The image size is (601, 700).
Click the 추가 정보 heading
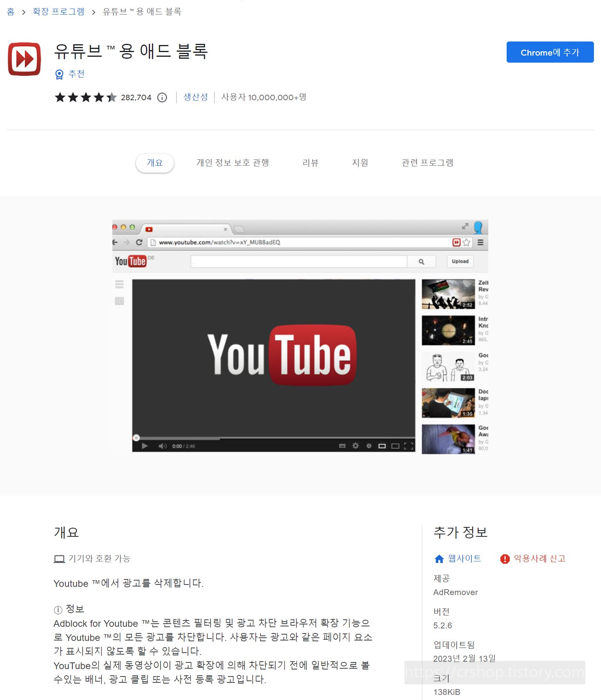click(460, 532)
